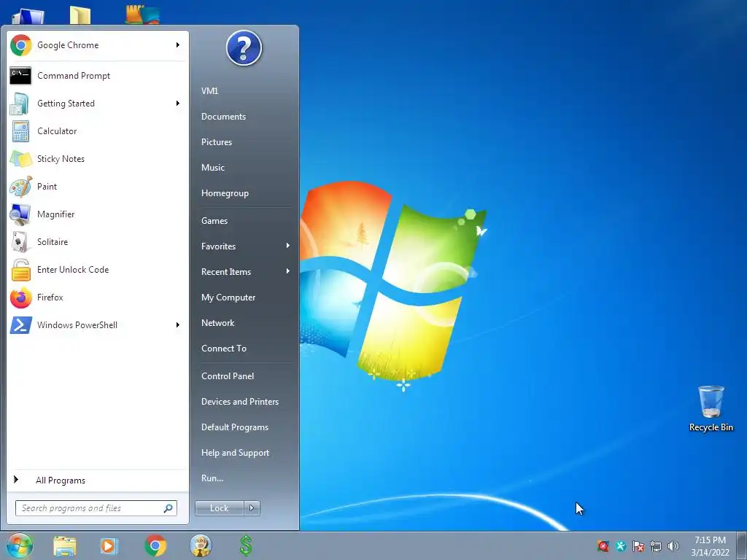This screenshot has height=560, width=747.
Task: Click the teal round tray icon
Action: pos(621,546)
